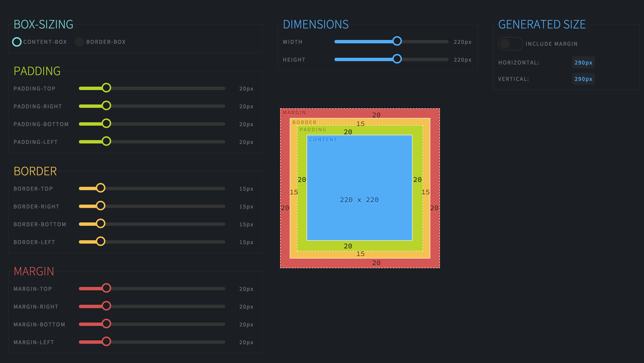Click the border-top slider handle
This screenshot has height=363, width=644.
[x=101, y=188]
